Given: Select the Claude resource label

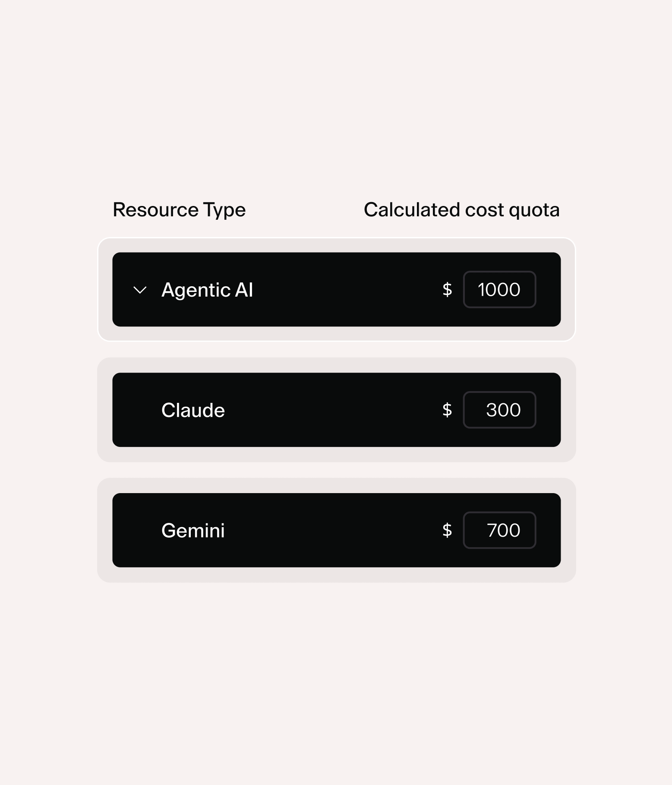Looking at the screenshot, I should (193, 410).
